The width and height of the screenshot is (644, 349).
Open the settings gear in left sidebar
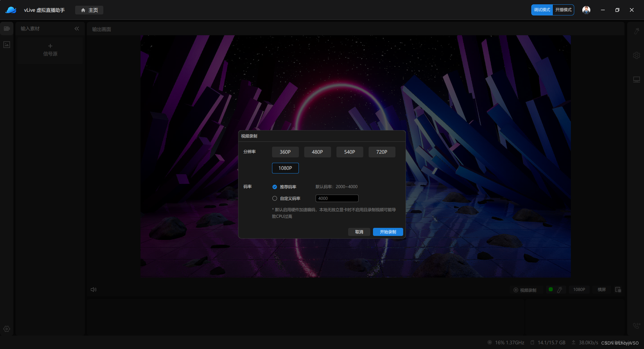tap(7, 329)
